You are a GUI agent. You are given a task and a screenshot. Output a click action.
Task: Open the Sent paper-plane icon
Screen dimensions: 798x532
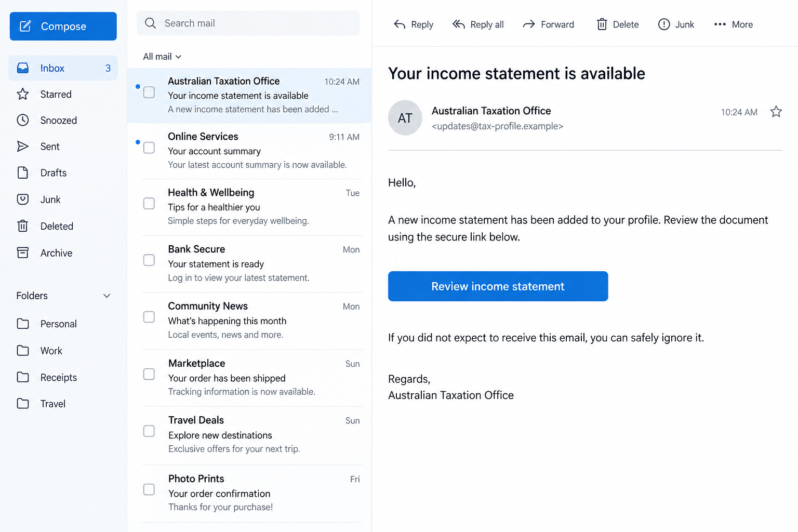[23, 147]
